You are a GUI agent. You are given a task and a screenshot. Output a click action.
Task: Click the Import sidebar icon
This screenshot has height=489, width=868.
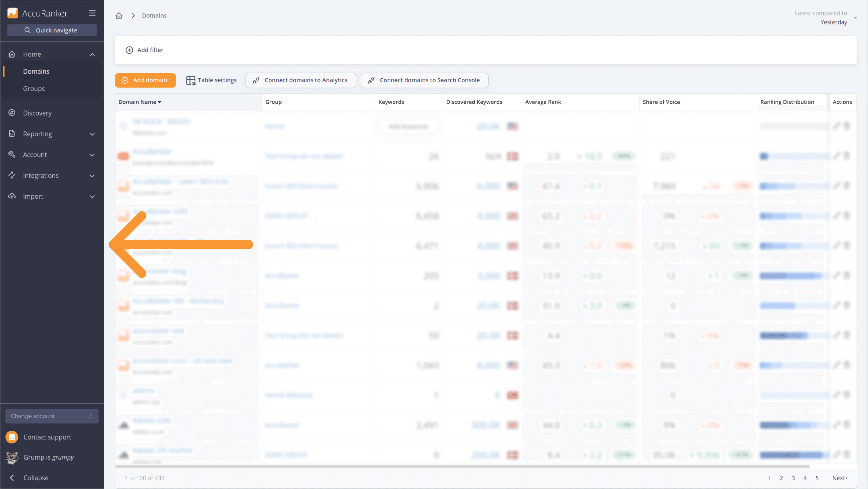click(12, 196)
